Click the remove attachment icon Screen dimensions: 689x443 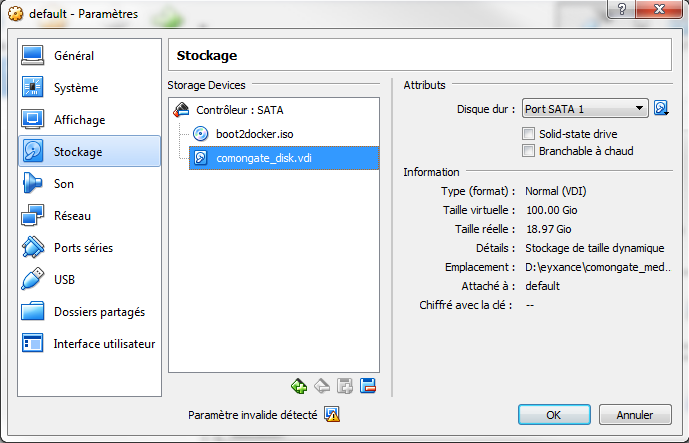coord(322,386)
